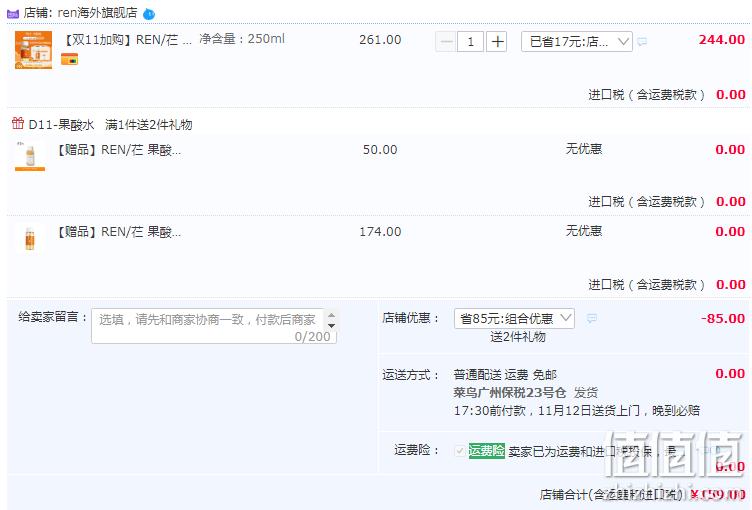Image resolution: width=752 pixels, height=510 pixels.
Task: Click the message box scroll down arrow
Action: 331,326
